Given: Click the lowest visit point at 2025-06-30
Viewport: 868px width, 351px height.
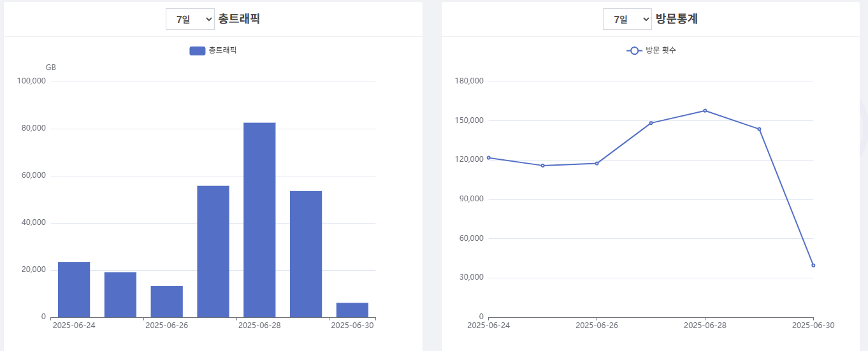Looking at the screenshot, I should tap(813, 265).
